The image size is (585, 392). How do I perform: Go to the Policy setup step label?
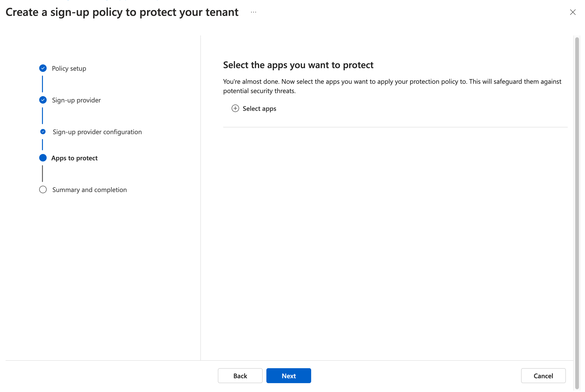69,69
